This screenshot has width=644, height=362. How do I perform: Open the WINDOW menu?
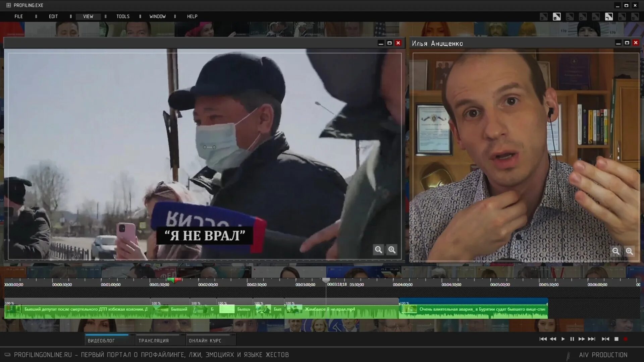click(158, 16)
